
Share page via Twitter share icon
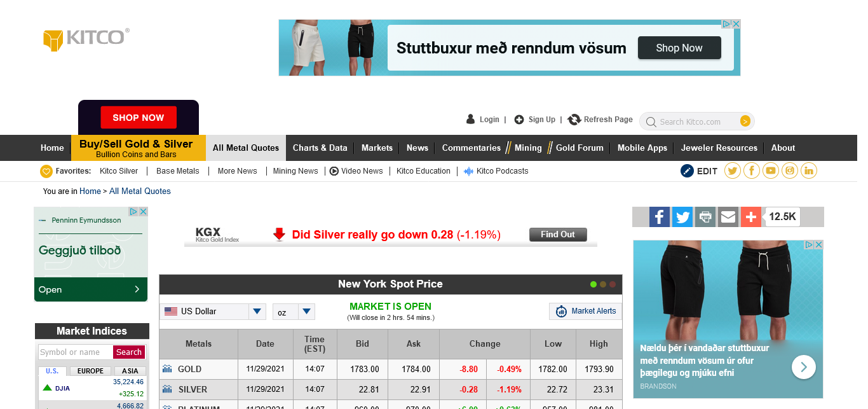coord(682,217)
